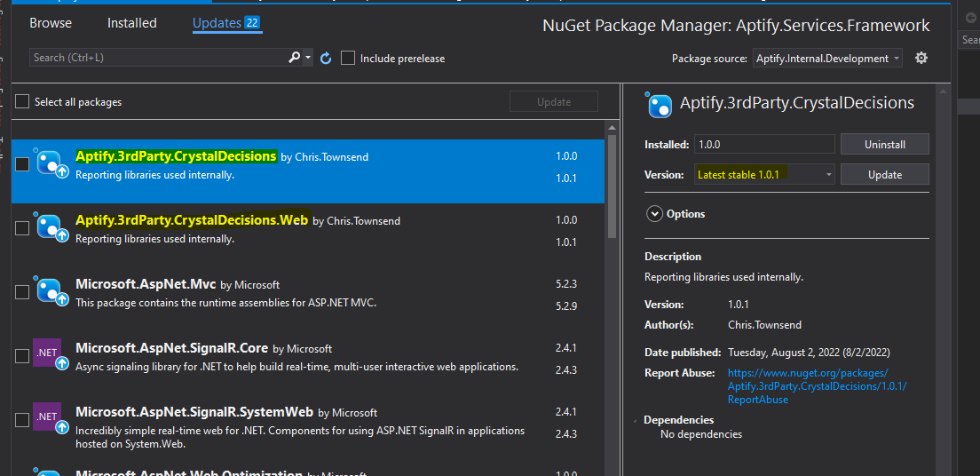Image resolution: width=980 pixels, height=476 pixels.
Task: Open NuGet settings gear icon
Action: 921,59
